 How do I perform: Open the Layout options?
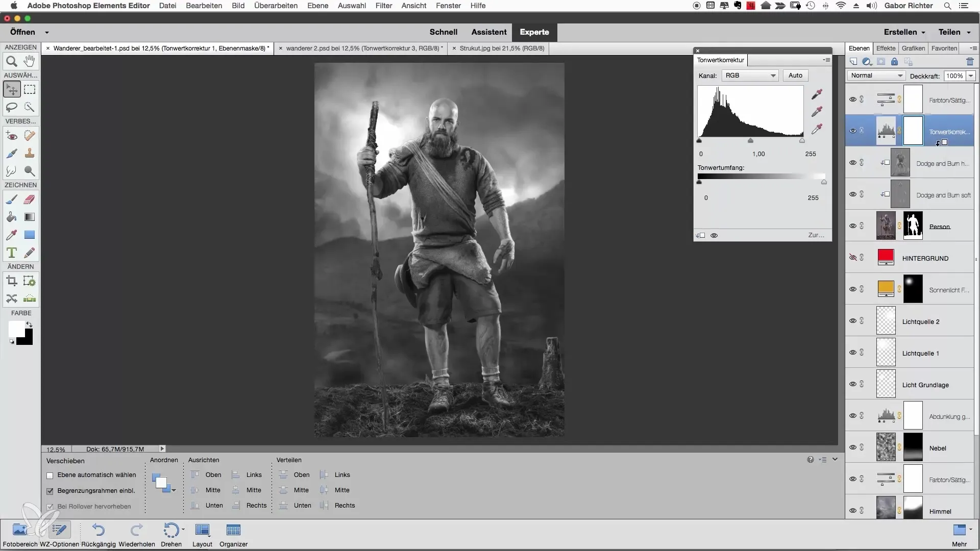click(202, 535)
